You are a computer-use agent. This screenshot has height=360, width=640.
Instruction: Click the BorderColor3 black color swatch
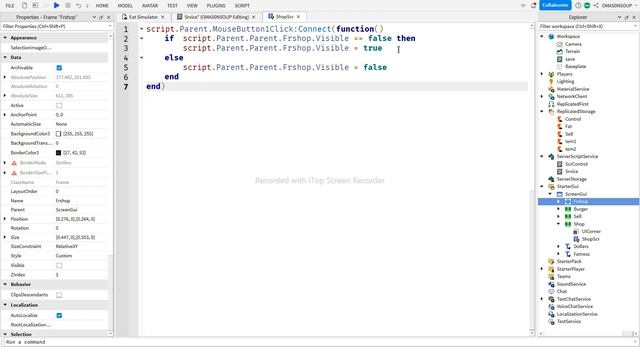tap(58, 153)
